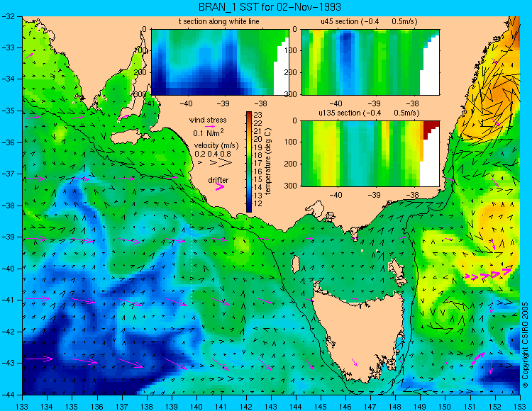Click the "t section along white line" heading
This screenshot has height=411, width=532.
tap(219, 22)
